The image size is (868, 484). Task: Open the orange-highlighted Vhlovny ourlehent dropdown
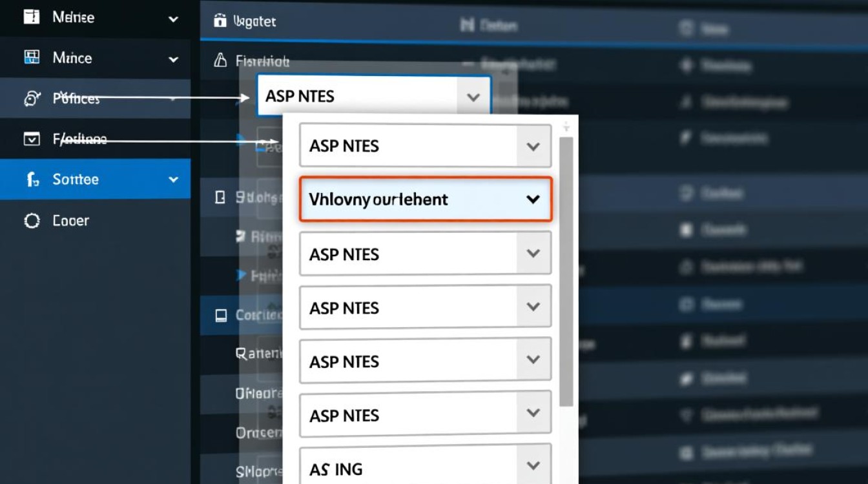tap(533, 199)
